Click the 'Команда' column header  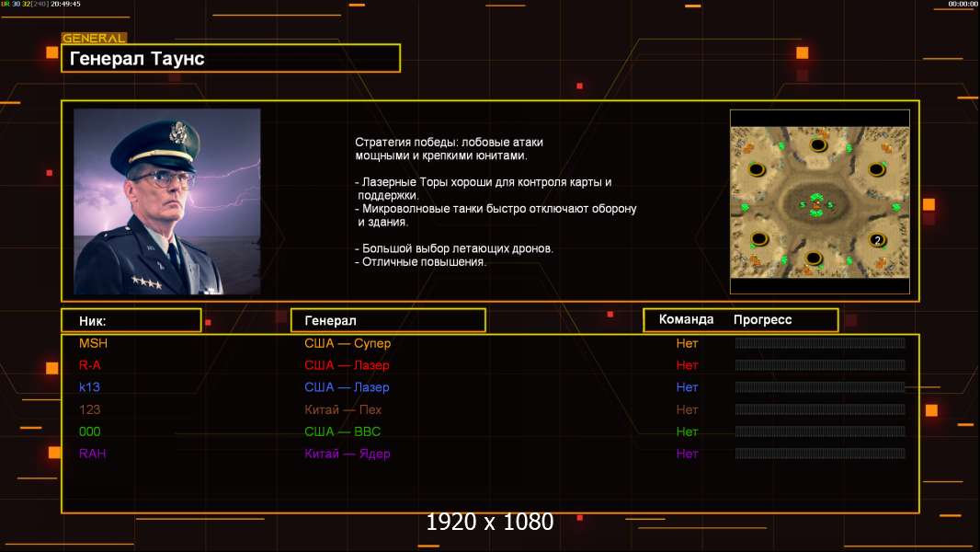click(686, 319)
